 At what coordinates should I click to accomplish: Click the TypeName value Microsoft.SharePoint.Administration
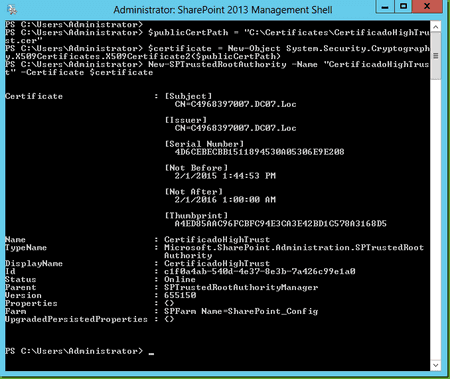pyautogui.click(x=294, y=251)
